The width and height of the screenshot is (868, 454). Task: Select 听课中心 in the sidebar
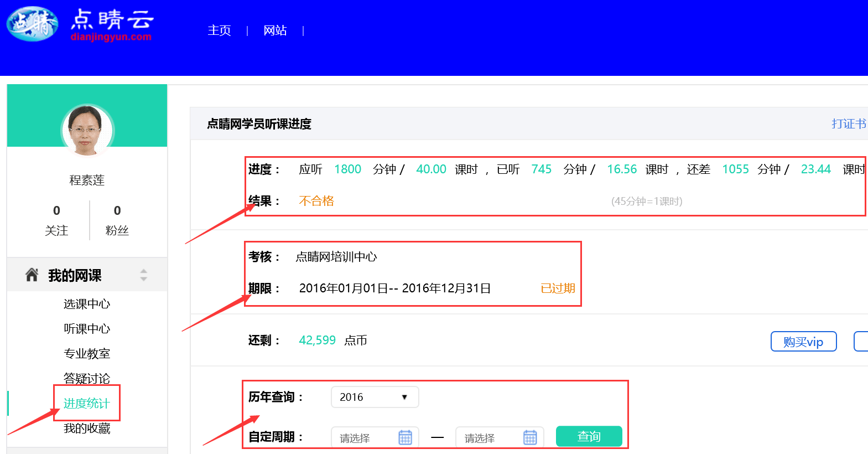pyautogui.click(x=87, y=329)
